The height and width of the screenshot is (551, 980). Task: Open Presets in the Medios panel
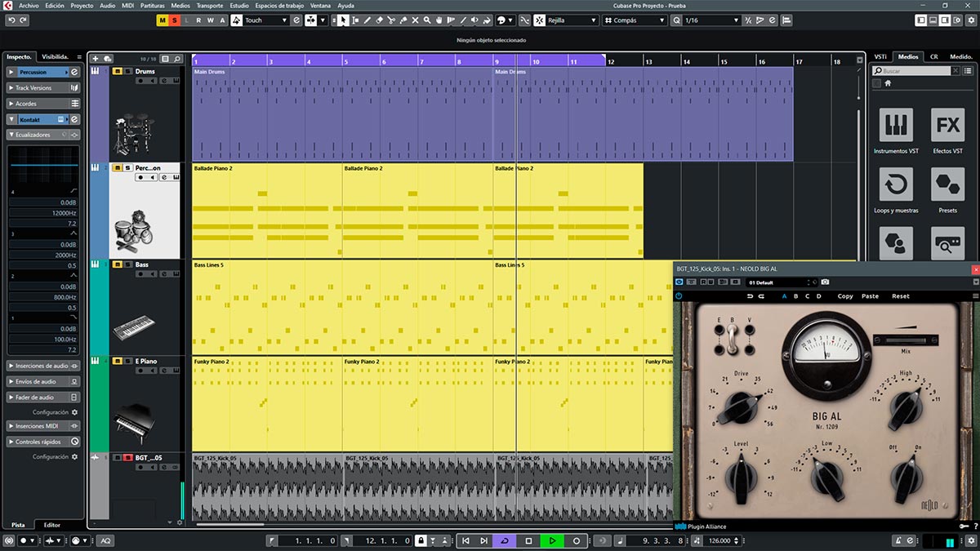point(947,191)
